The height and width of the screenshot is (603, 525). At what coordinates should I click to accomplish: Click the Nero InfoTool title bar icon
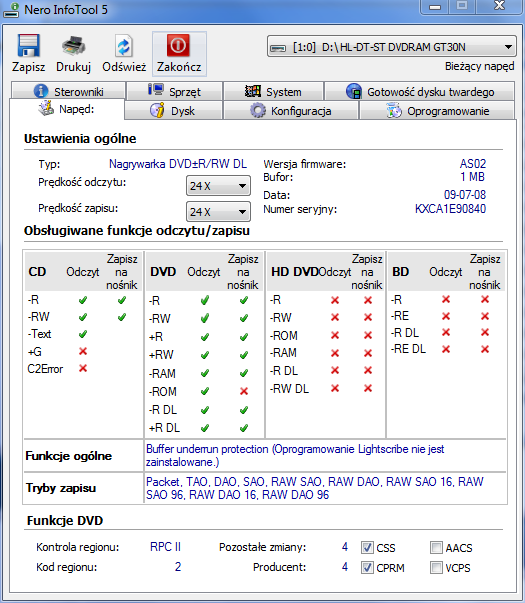pos(11,10)
